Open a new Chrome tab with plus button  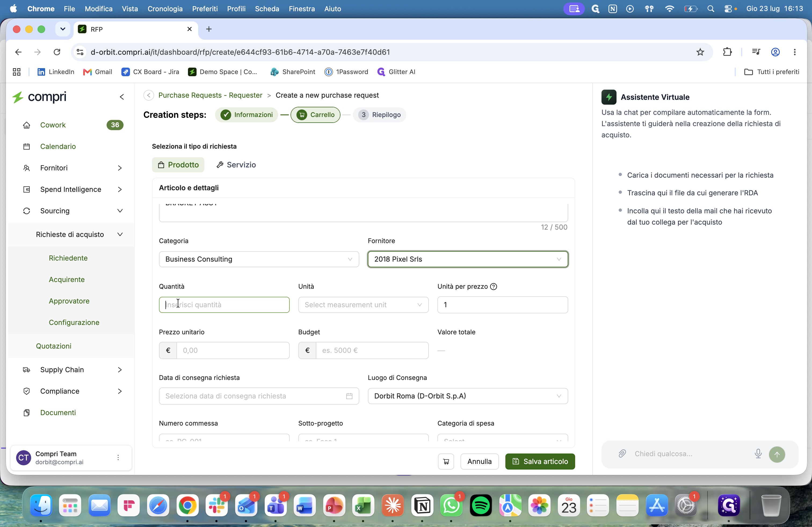click(209, 29)
